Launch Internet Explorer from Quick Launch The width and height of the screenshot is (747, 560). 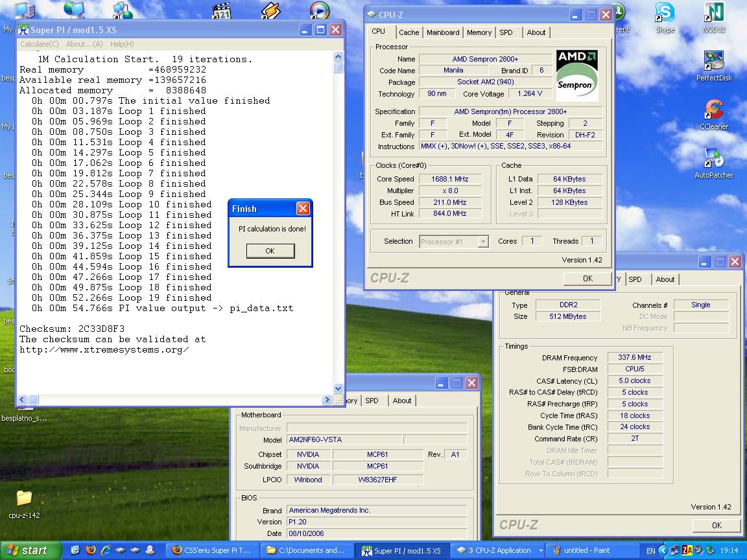(106, 550)
